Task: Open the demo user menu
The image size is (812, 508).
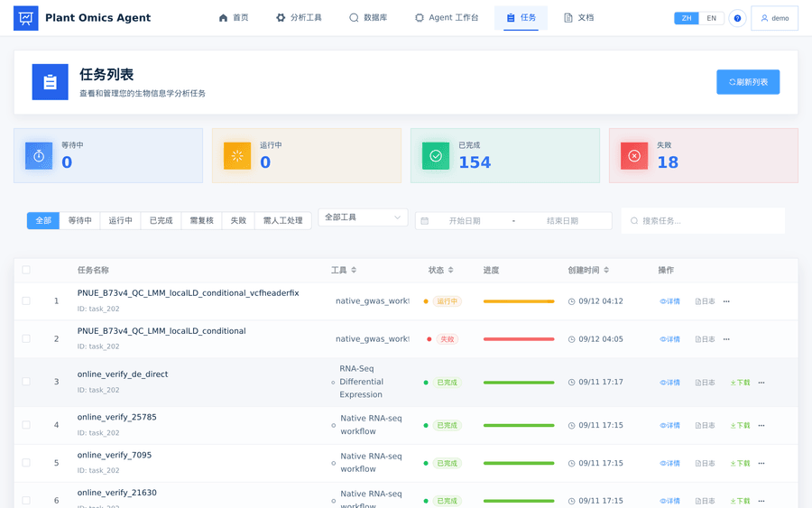Action: point(774,18)
